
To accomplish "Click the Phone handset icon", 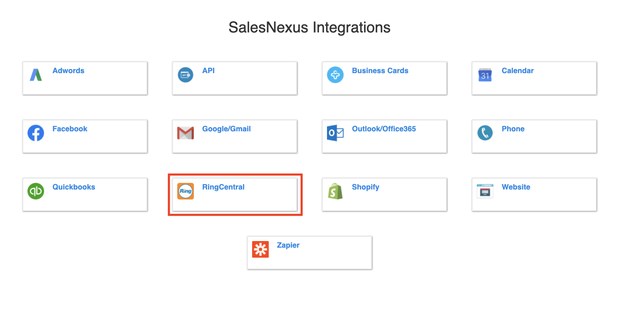I will (x=485, y=133).
